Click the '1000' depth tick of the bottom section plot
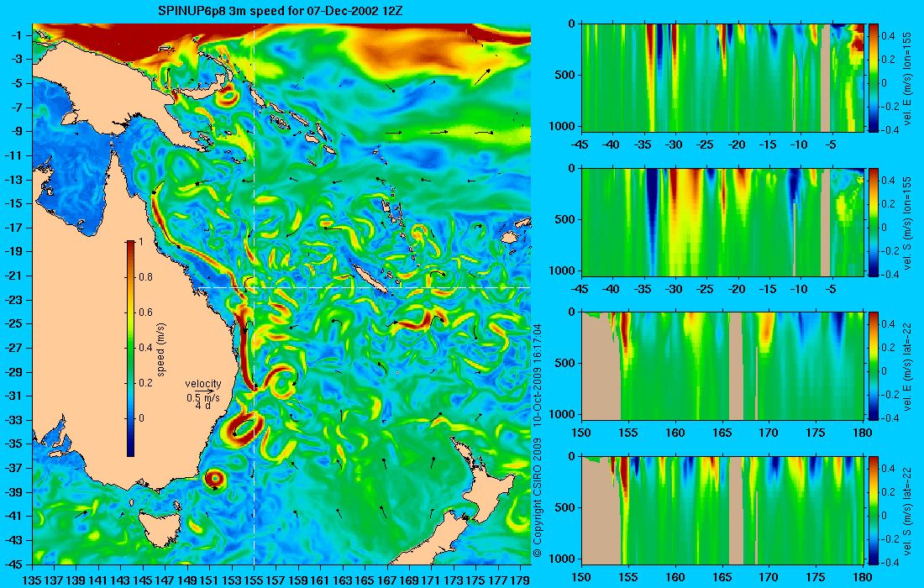This screenshot has height=588, width=924. (564, 559)
